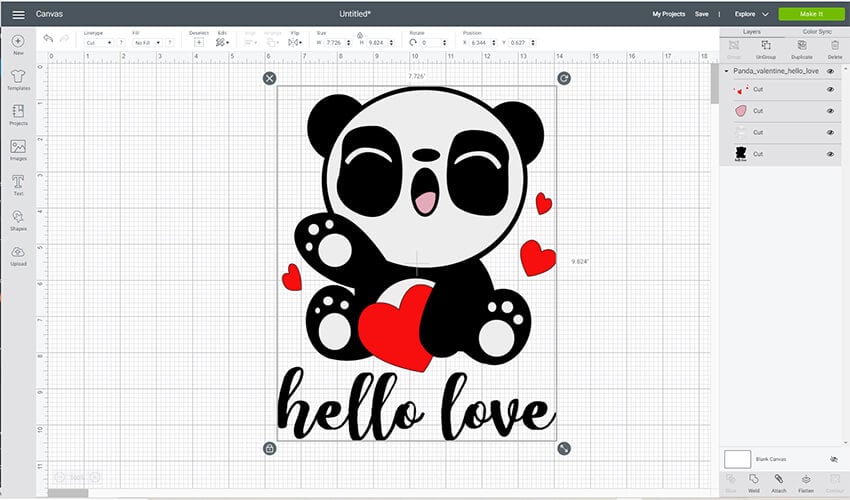Click the rotate handle on selection corner
The height and width of the screenshot is (500, 850).
pyautogui.click(x=564, y=79)
